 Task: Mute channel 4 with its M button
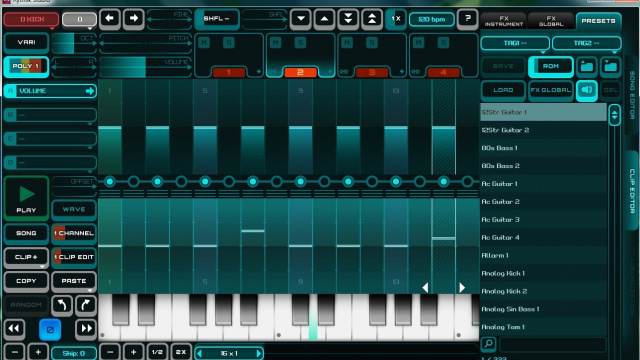(418, 42)
